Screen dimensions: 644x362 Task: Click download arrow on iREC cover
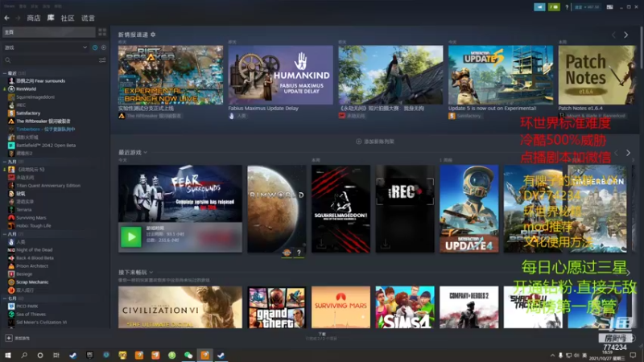[x=386, y=245]
